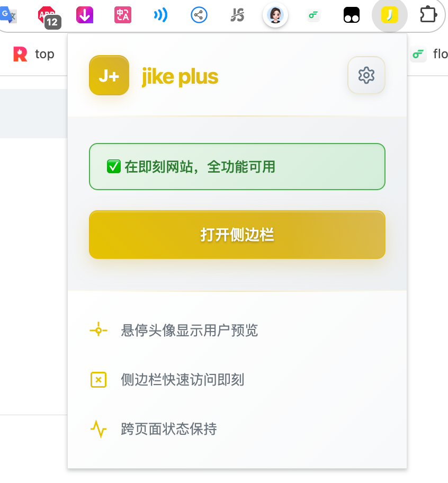Click the yellow Jike extension toolbar icon
The image size is (448, 483).
[390, 15]
